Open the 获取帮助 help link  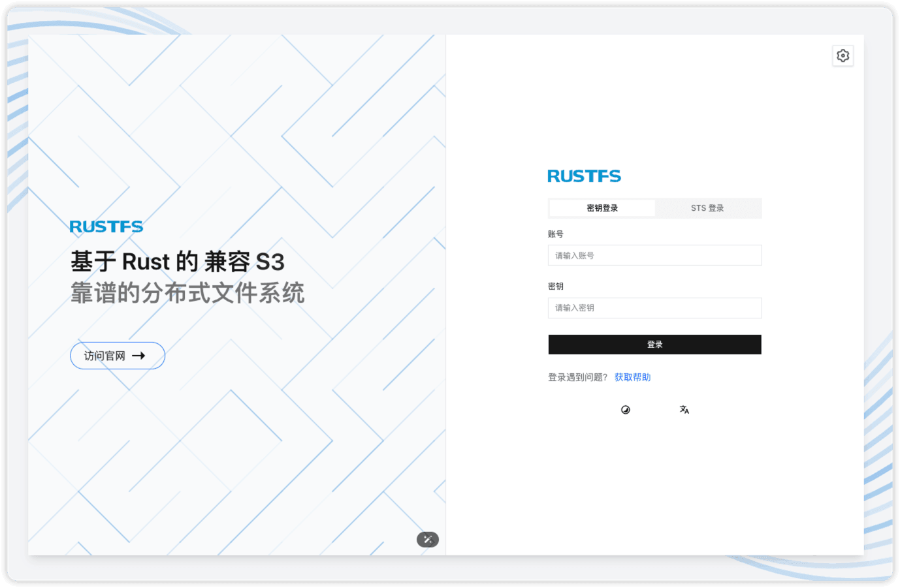[x=632, y=377]
